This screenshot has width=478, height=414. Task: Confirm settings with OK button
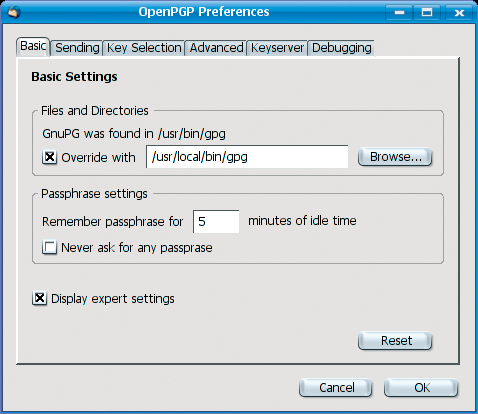pos(421,388)
